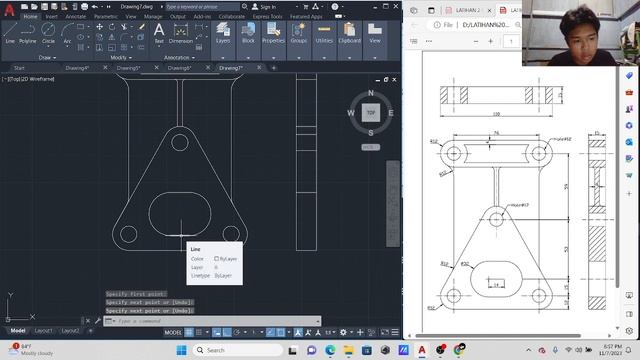Click the Undo arrow in quick access toolbar

pos(95,7)
